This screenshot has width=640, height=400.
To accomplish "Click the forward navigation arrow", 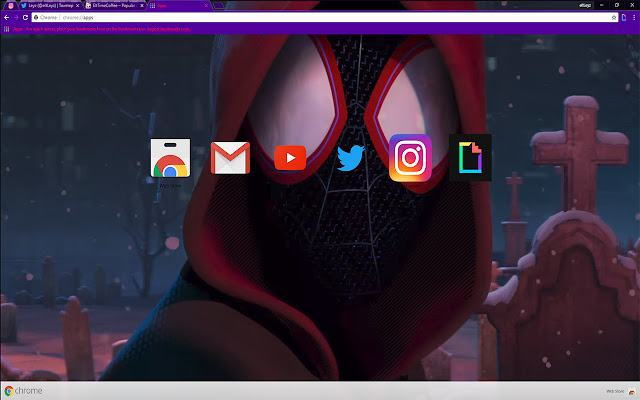I will (16, 18).
